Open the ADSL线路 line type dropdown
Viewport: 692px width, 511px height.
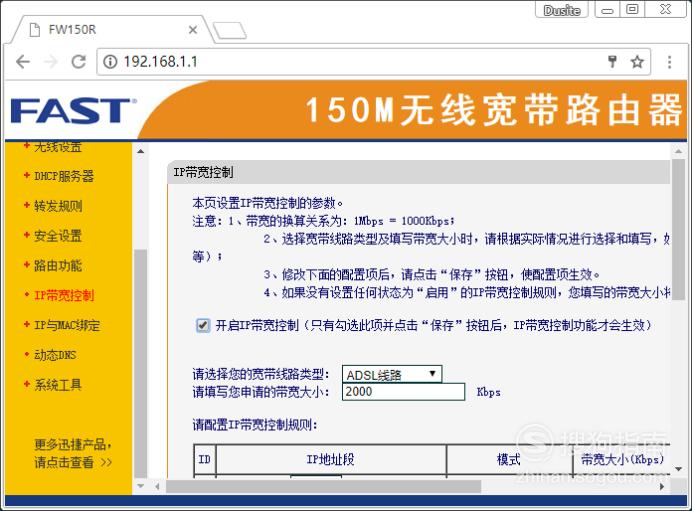click(x=392, y=374)
